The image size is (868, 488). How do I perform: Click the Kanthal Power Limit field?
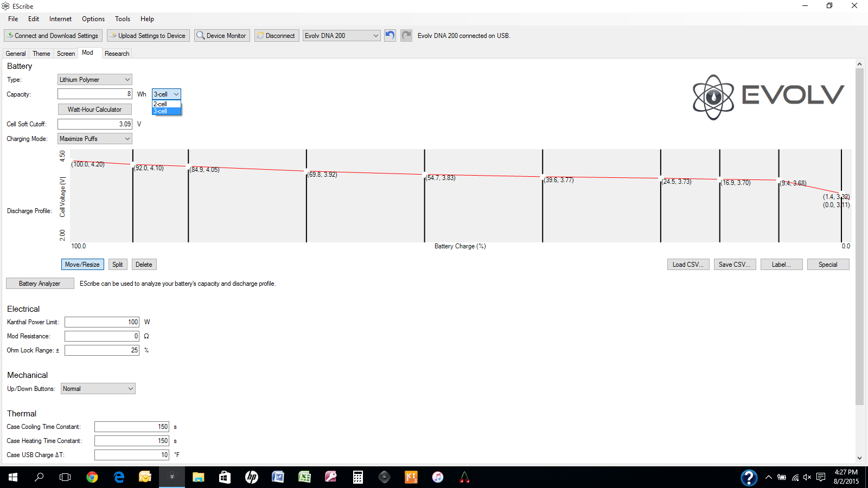[x=102, y=322]
